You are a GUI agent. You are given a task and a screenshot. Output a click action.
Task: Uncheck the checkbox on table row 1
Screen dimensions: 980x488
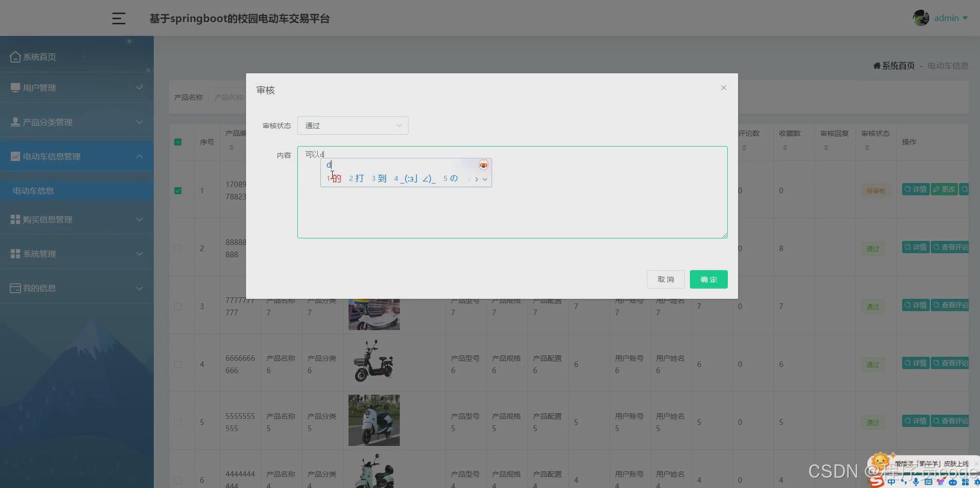pos(178,190)
